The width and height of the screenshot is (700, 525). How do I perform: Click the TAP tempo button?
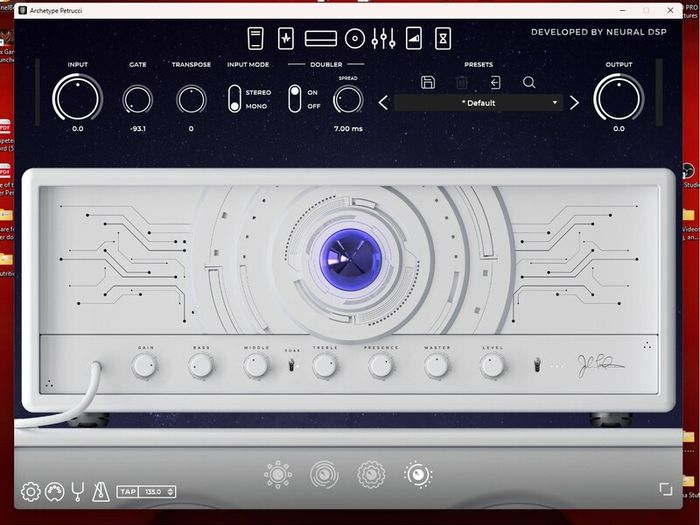128,492
